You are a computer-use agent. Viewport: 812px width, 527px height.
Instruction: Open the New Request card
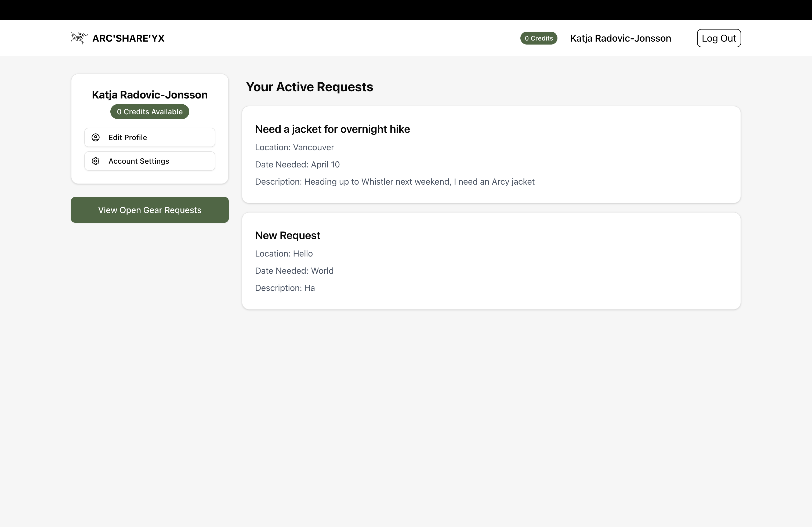tap(287, 236)
